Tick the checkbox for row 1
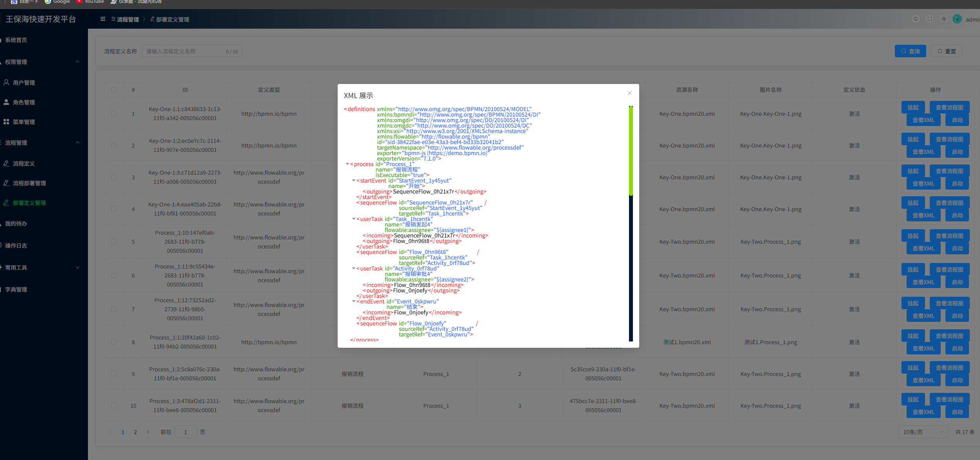The height and width of the screenshot is (460, 980). point(114,114)
